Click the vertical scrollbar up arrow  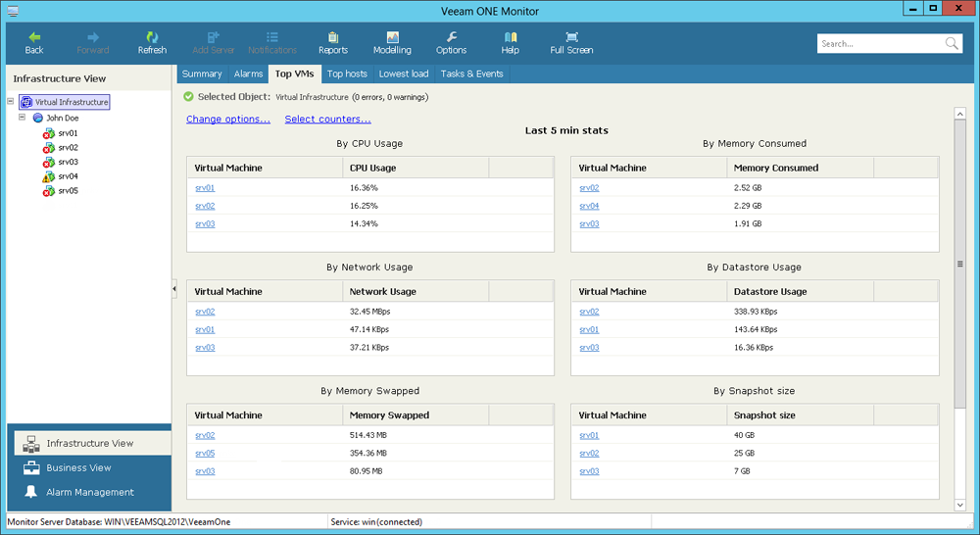pyautogui.click(x=960, y=114)
